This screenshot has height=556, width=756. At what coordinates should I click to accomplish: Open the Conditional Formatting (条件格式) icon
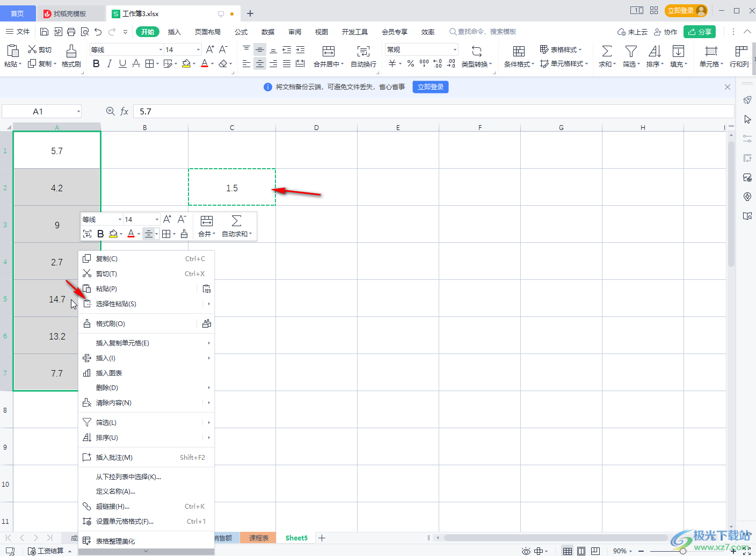click(519, 51)
